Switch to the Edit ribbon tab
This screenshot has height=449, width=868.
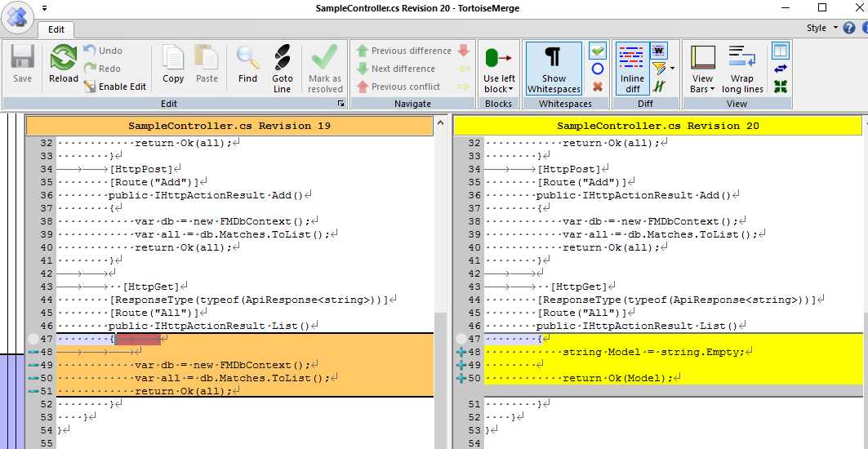click(x=56, y=29)
